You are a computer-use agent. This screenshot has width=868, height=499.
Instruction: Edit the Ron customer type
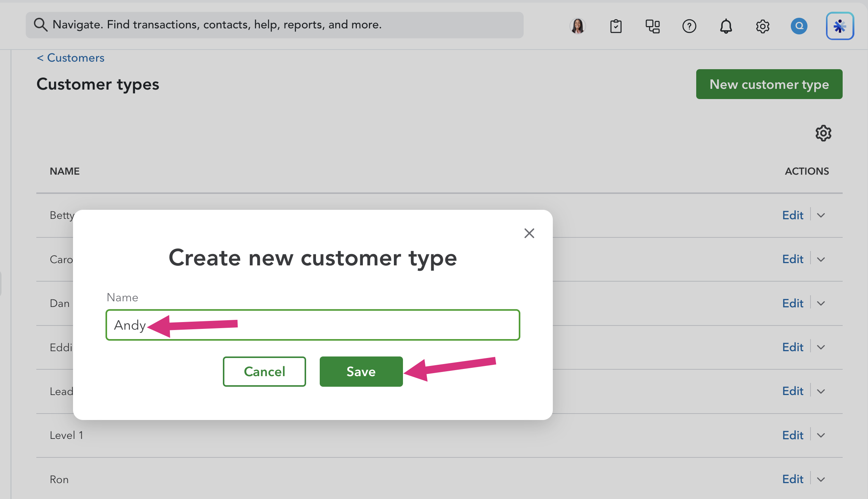(793, 479)
